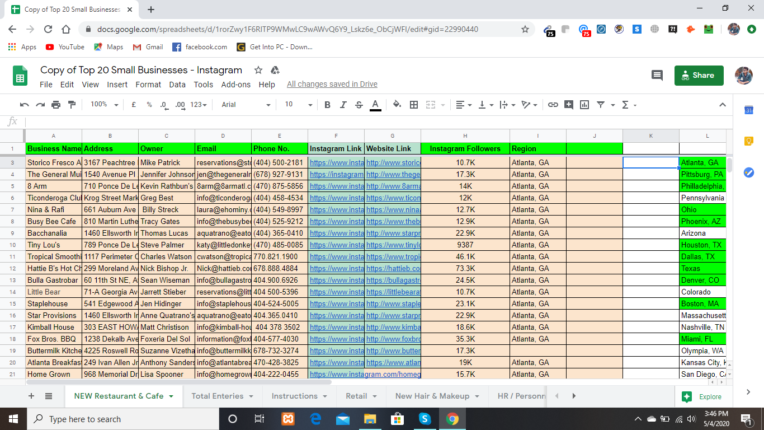Switch to the Instructions sheet tab
The width and height of the screenshot is (764, 430).
299,396
